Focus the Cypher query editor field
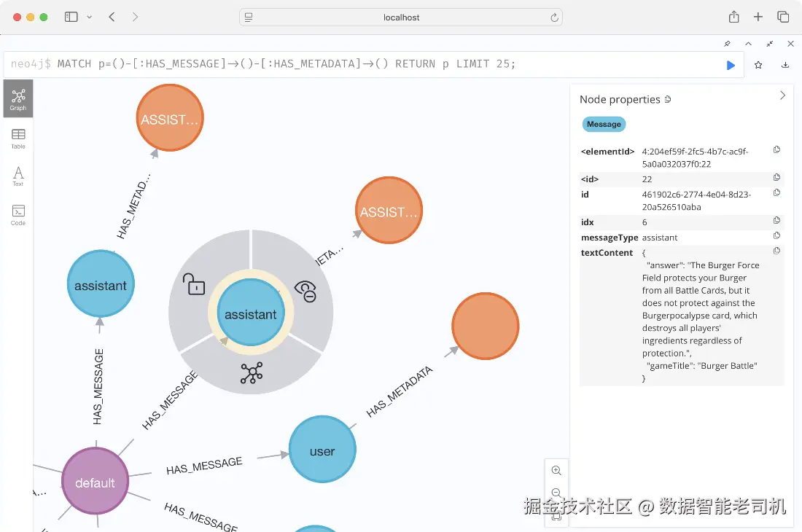The height and width of the screenshot is (532, 802). pos(373,64)
